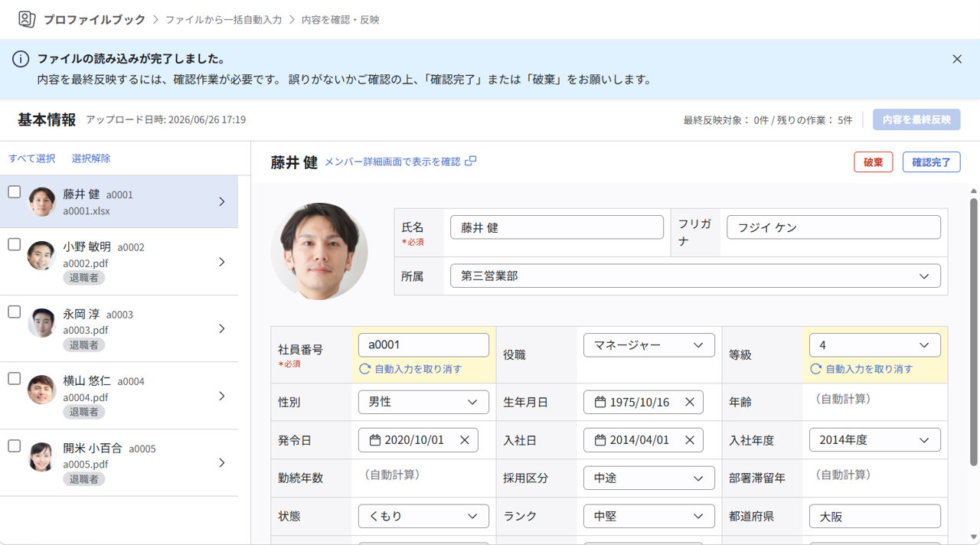
Task: Open the 採用区分 dropdown
Action: pos(649,478)
